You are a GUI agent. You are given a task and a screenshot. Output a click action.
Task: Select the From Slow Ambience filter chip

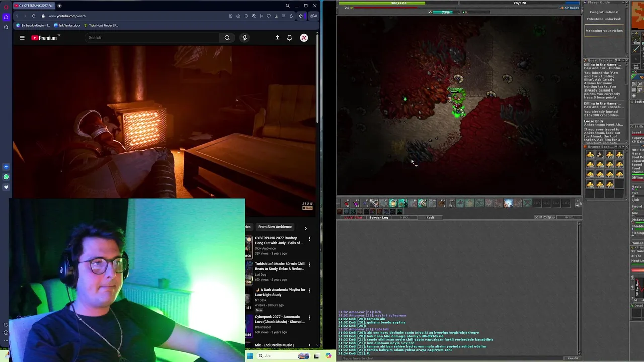coord(275,227)
